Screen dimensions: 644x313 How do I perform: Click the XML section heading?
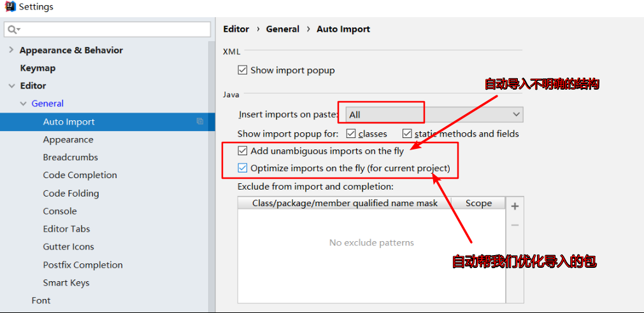coord(232,52)
